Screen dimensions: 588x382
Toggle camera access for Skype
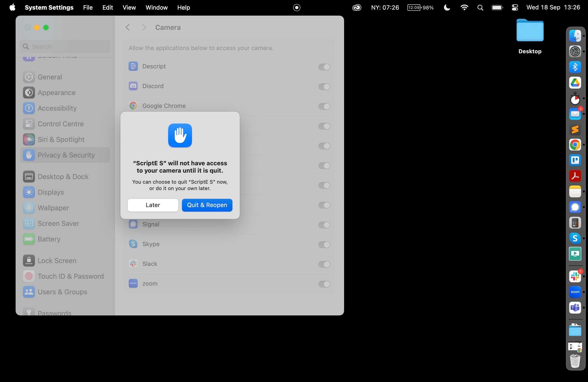(x=324, y=244)
